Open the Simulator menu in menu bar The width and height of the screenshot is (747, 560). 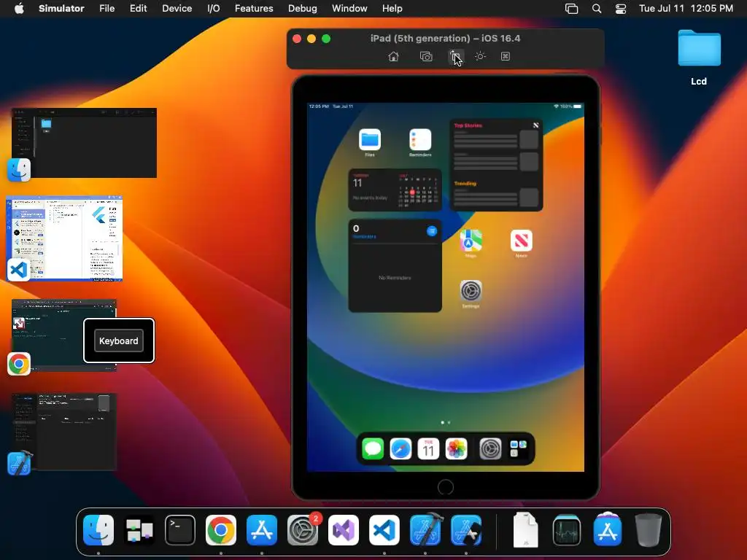click(x=61, y=9)
